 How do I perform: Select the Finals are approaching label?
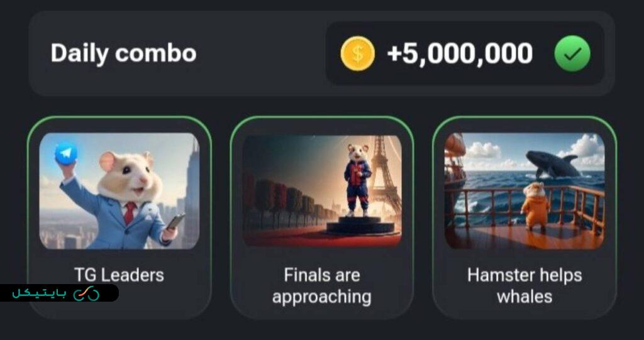(321, 286)
